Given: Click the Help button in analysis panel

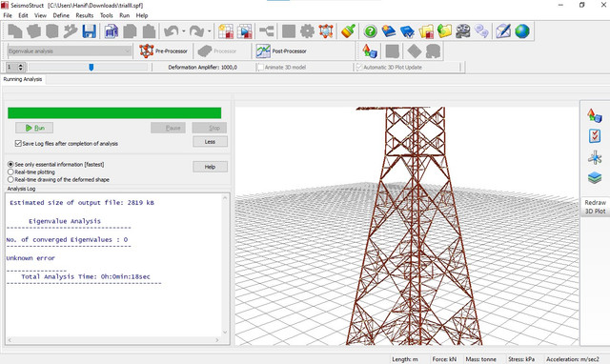Looking at the screenshot, I should click(x=210, y=167).
